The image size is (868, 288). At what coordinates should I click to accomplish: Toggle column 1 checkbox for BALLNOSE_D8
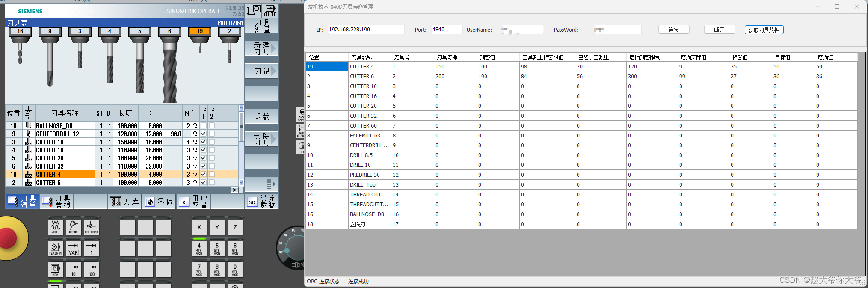[x=204, y=125]
